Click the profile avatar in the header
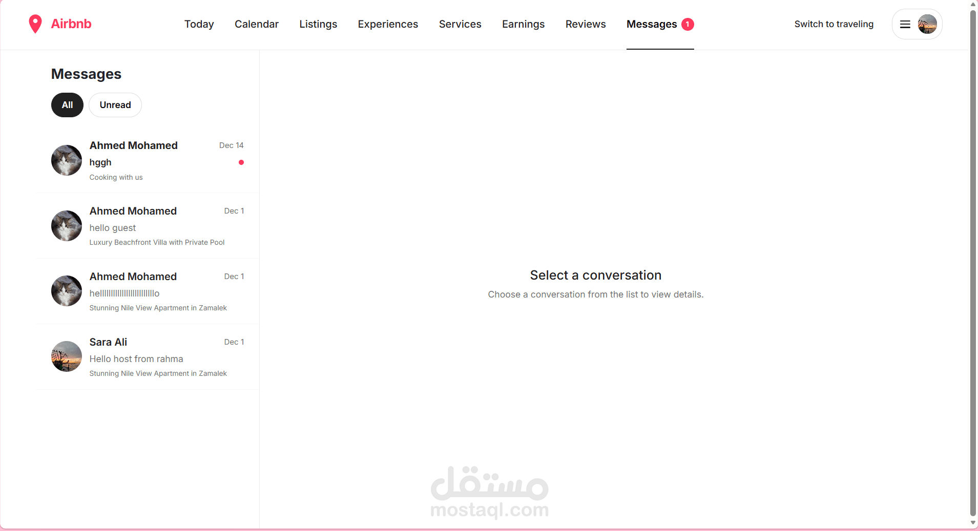Viewport: 980px width, 531px height. [x=927, y=24]
